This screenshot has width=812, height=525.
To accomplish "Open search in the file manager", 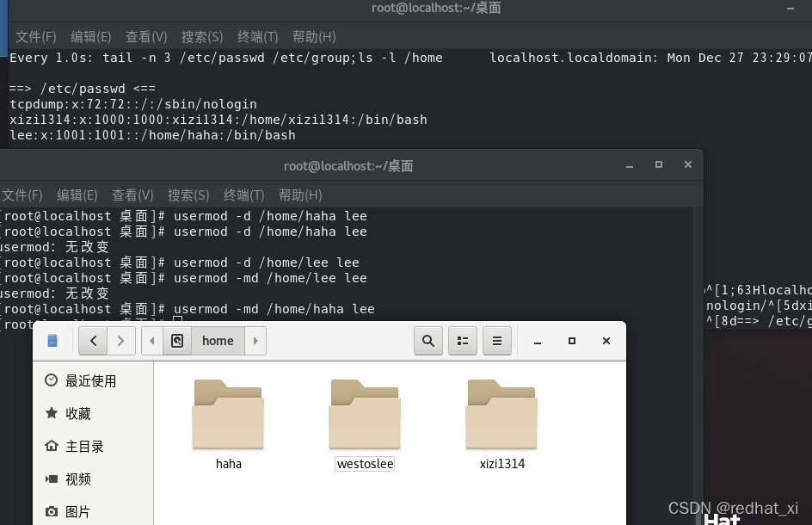I will 428,341.
